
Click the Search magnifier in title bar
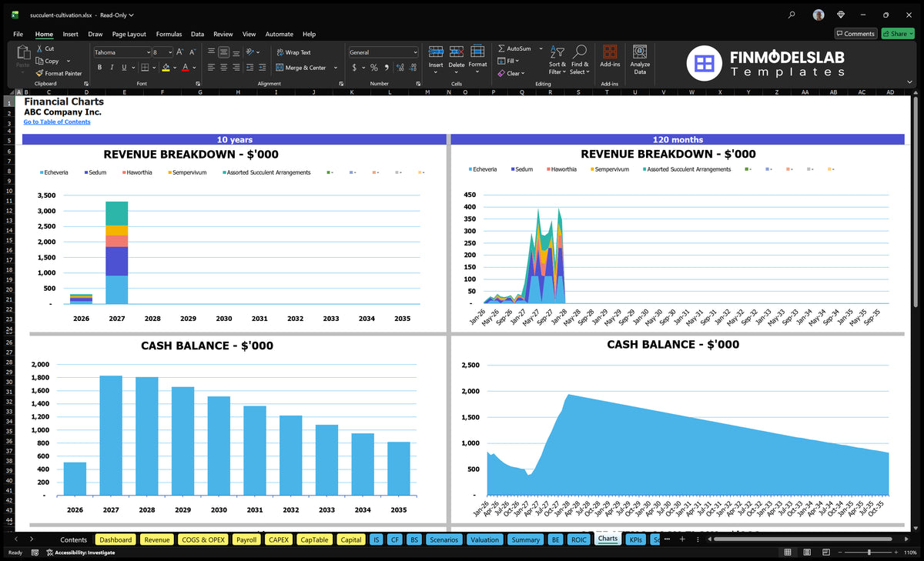(x=792, y=15)
